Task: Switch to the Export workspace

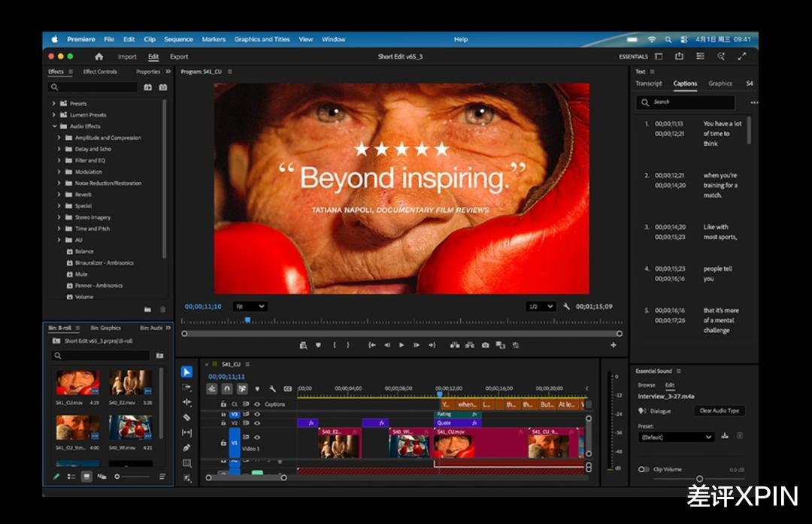Action: coord(179,56)
